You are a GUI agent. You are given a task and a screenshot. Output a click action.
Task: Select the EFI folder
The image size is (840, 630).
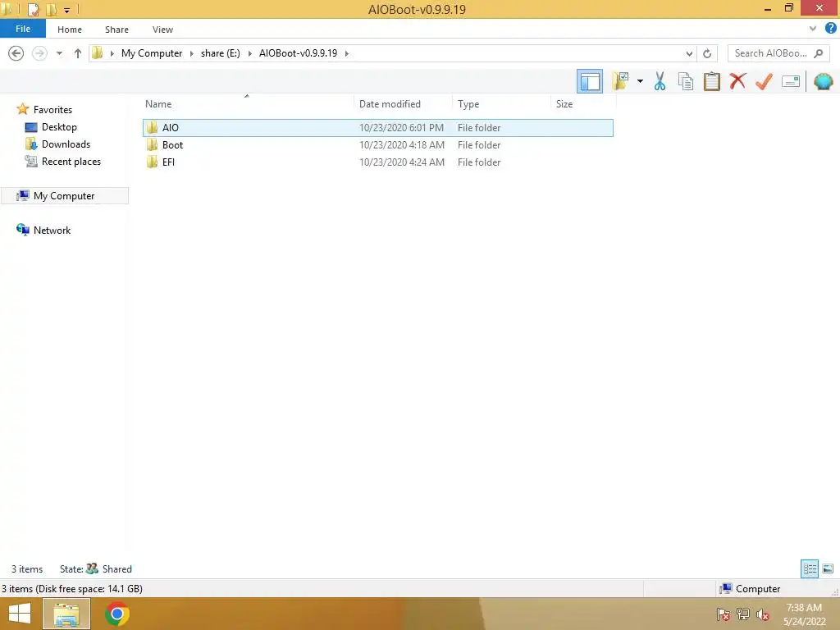point(377,162)
